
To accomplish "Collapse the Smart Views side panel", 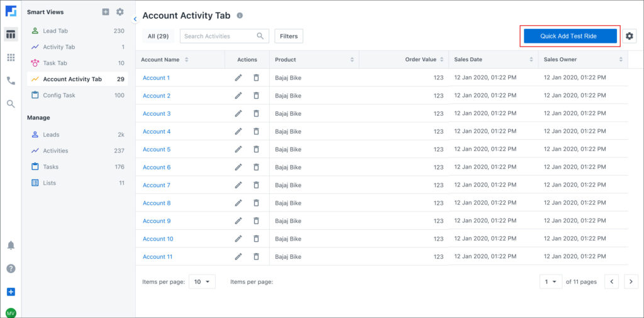I will pos(135,20).
